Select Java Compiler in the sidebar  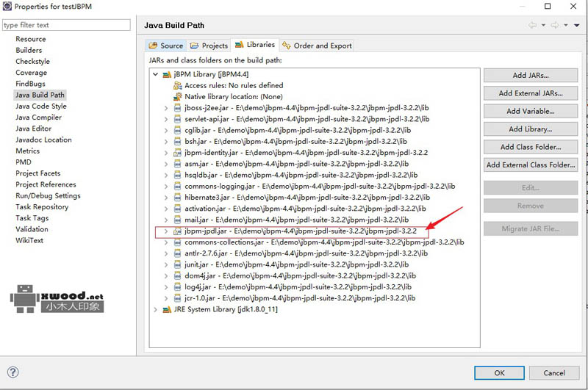[39, 118]
